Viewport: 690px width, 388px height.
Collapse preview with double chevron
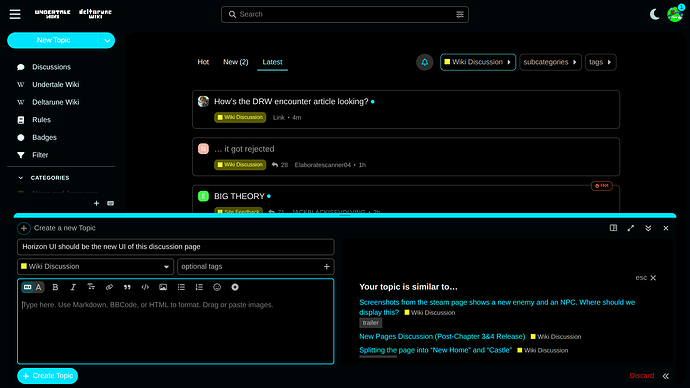[666, 376]
